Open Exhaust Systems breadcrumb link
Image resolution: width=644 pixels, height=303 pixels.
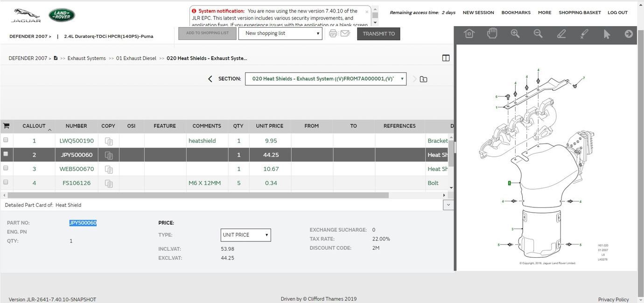(x=87, y=58)
